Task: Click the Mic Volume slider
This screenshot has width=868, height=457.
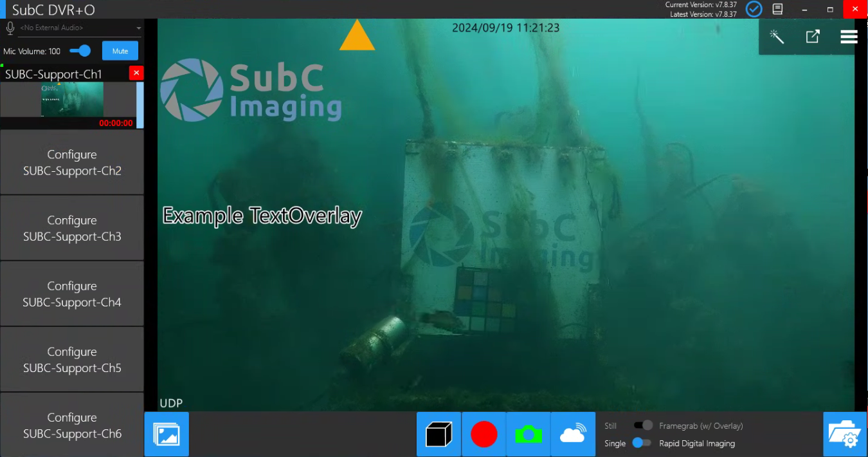Action: pos(81,51)
